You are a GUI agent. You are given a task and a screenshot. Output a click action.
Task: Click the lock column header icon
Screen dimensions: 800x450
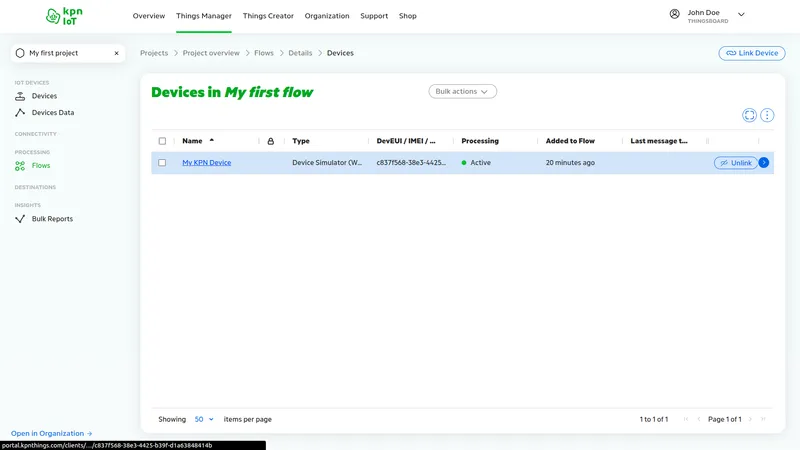(270, 141)
